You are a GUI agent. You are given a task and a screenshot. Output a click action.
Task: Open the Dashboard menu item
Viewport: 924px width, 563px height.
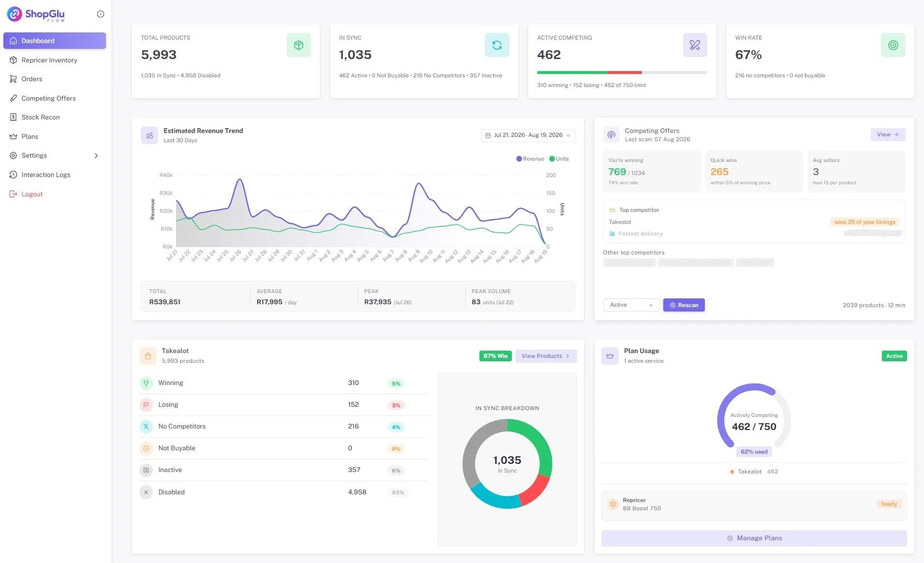pyautogui.click(x=55, y=41)
